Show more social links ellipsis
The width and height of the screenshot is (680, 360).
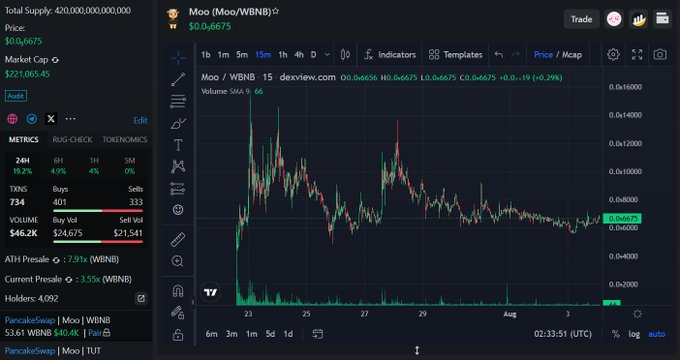[x=70, y=118]
